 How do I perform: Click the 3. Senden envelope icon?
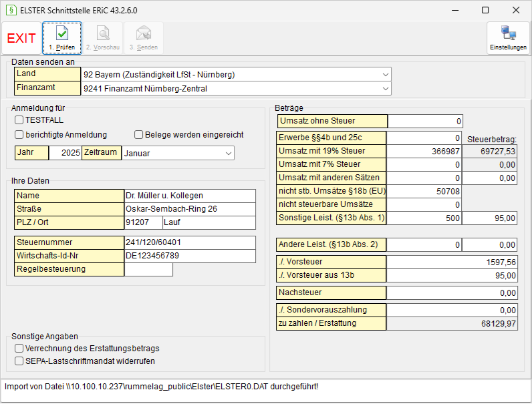coord(144,33)
